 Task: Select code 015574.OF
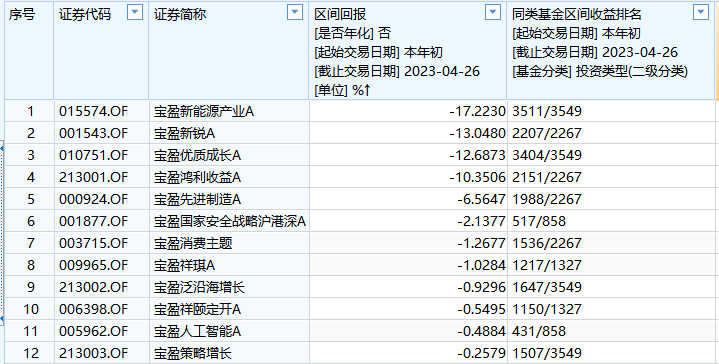(93, 111)
